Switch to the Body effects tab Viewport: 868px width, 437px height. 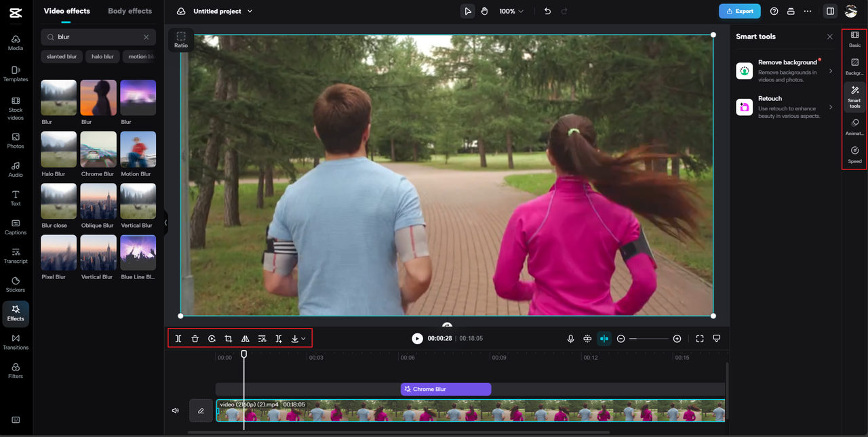click(x=130, y=11)
